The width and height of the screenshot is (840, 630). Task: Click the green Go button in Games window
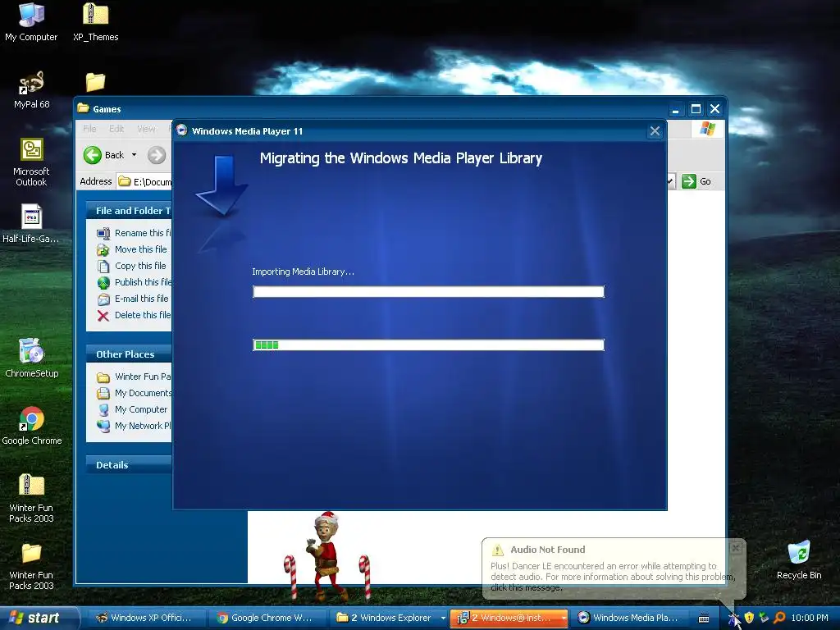[696, 181]
